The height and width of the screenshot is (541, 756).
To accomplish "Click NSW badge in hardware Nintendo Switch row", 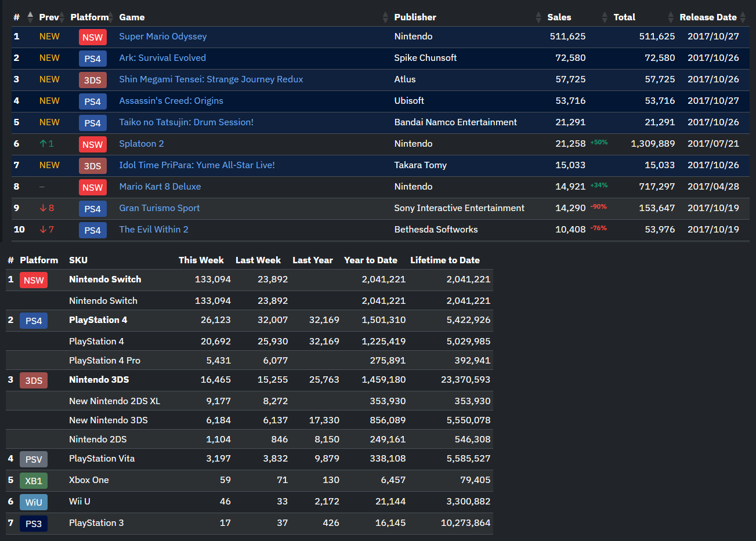I will coord(34,281).
